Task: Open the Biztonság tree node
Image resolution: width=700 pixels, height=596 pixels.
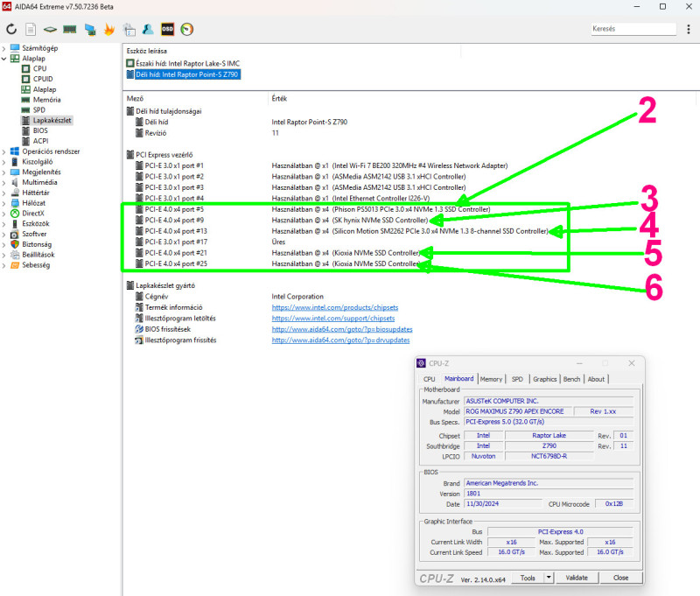Action: click(x=37, y=244)
